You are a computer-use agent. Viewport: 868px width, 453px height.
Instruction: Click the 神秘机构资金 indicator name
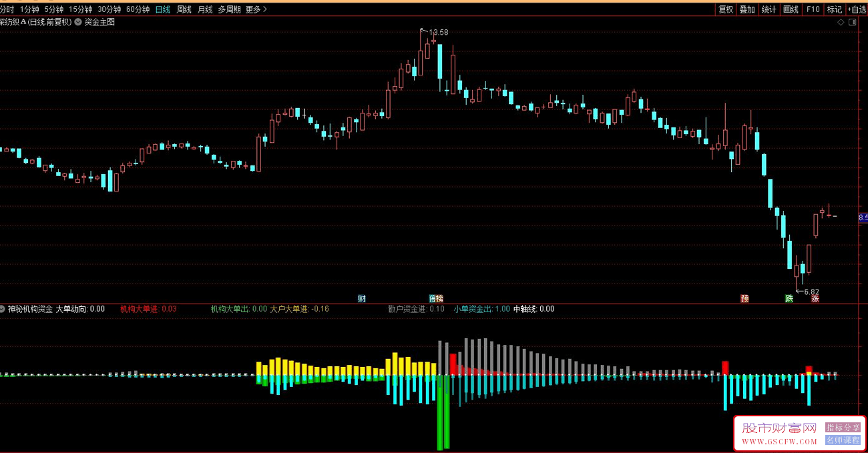tap(30, 309)
